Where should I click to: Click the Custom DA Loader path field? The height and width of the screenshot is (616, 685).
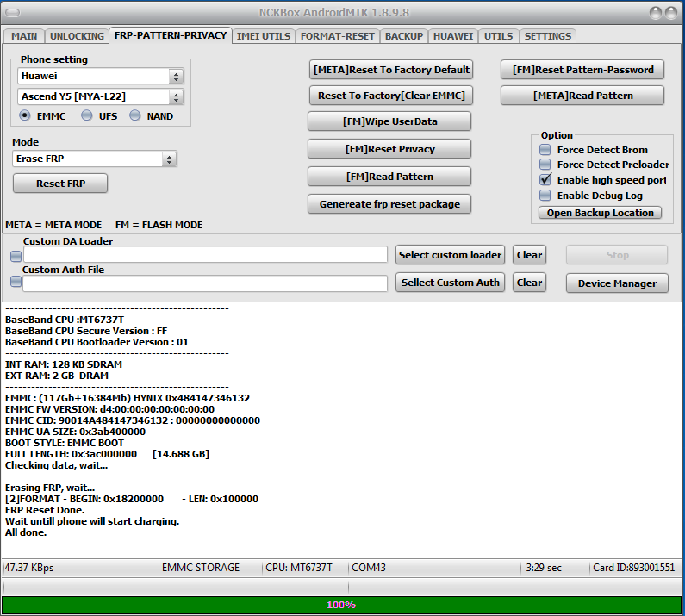click(x=205, y=255)
